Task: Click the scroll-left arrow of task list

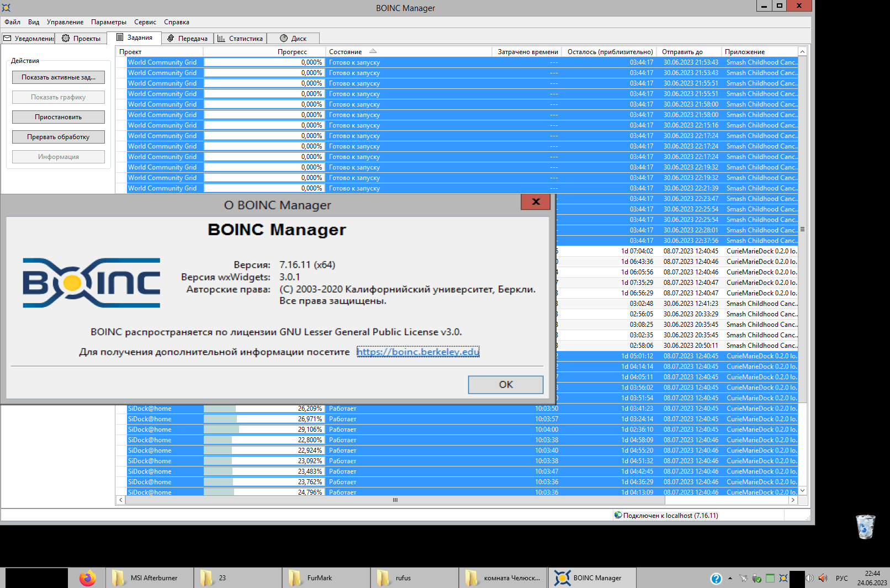Action: click(x=121, y=500)
